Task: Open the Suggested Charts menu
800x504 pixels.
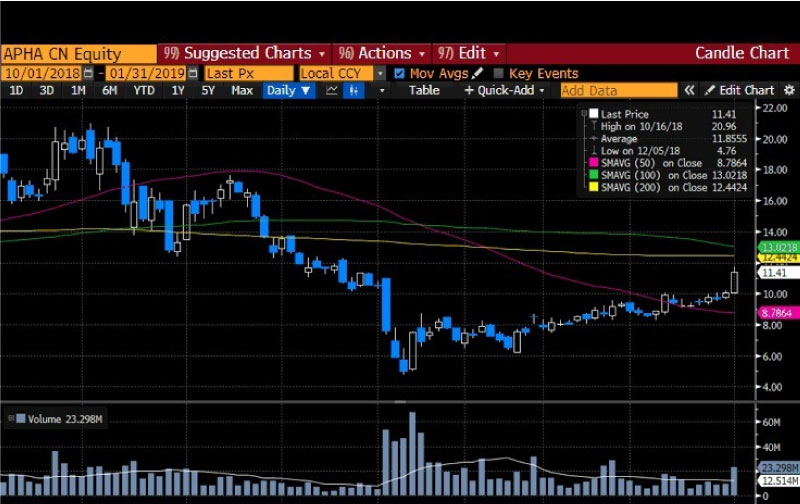Action: (244, 53)
